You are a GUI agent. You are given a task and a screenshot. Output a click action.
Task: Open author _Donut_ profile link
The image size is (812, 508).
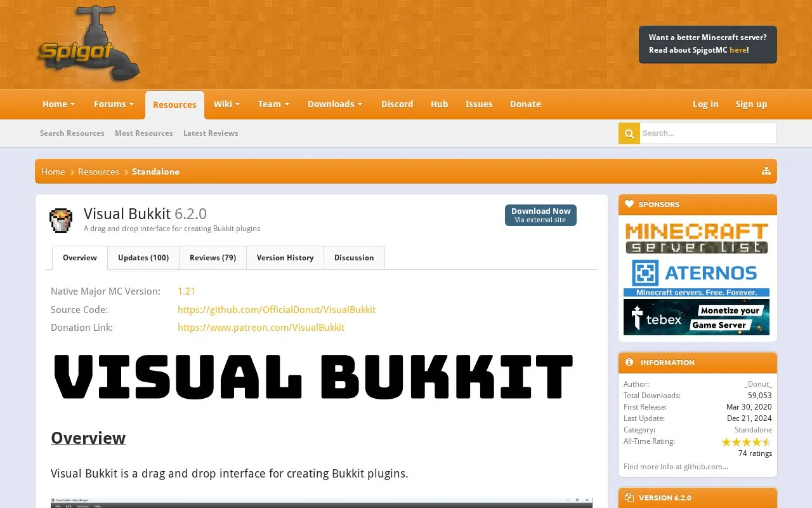[758, 384]
